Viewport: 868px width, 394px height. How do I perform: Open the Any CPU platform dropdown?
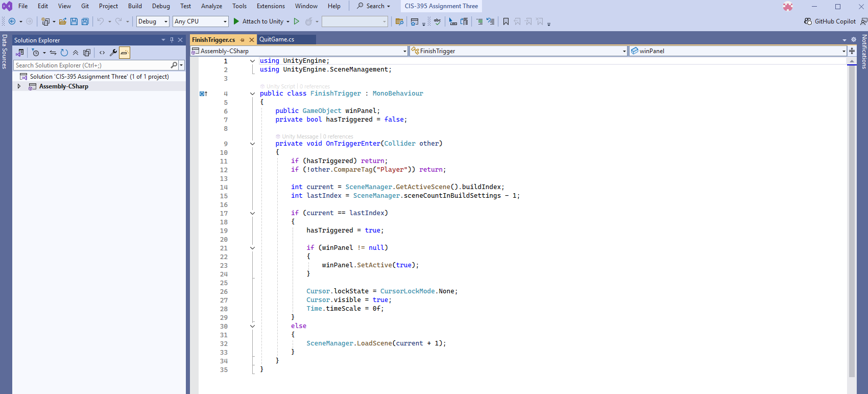point(200,21)
